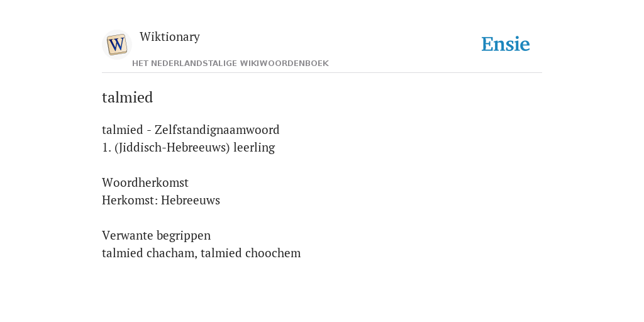Click the talmied - Zelfstandignaamwoord line
The width and height of the screenshot is (644, 322).
click(x=191, y=130)
